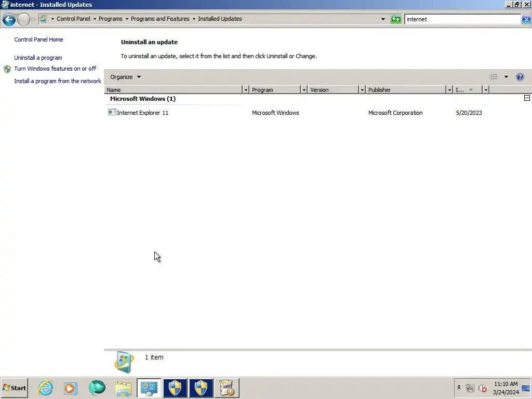Open the NSIS installer taskbar item
532x399 pixels.
227,388
